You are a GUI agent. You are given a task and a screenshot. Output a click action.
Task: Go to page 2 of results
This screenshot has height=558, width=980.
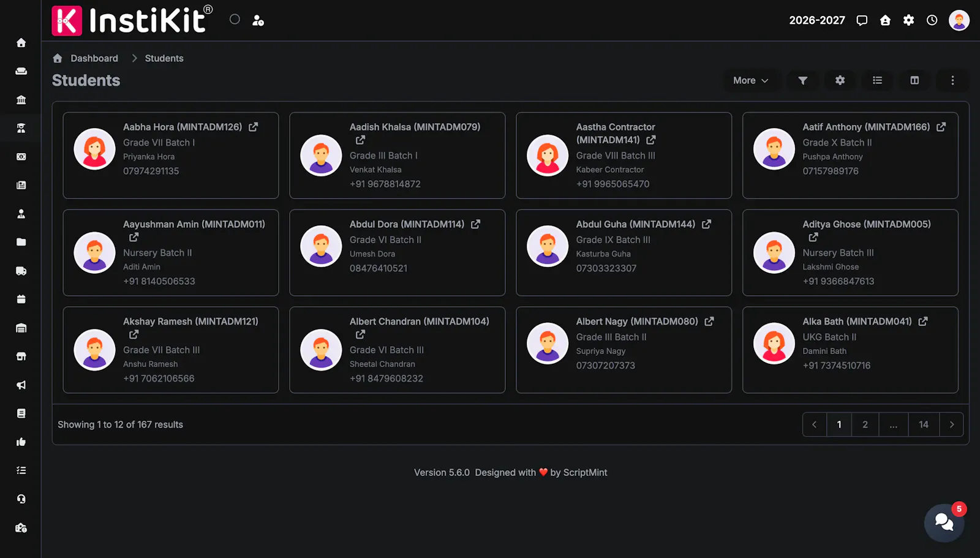[x=865, y=424]
